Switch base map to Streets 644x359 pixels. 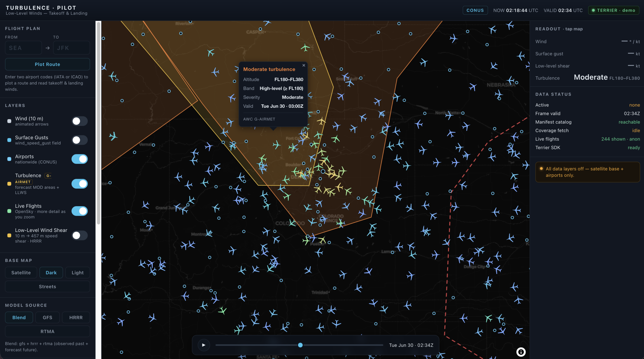click(47, 286)
